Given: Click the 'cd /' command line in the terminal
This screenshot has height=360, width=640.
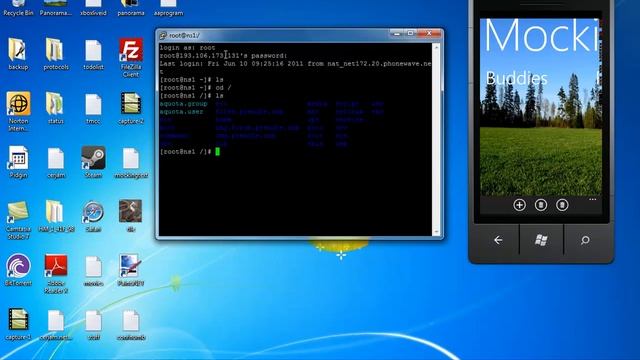Looking at the screenshot, I should (x=196, y=88).
